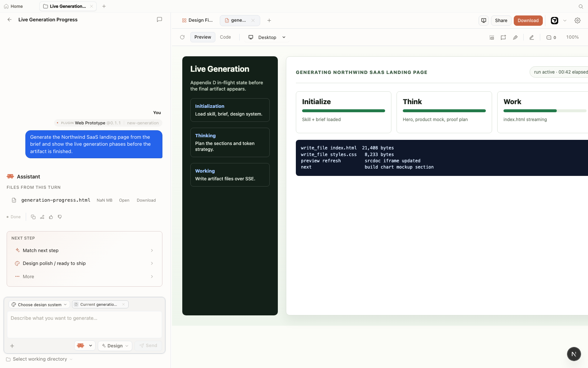
Task: Open a new window tab with plus
Action: click(104, 6)
